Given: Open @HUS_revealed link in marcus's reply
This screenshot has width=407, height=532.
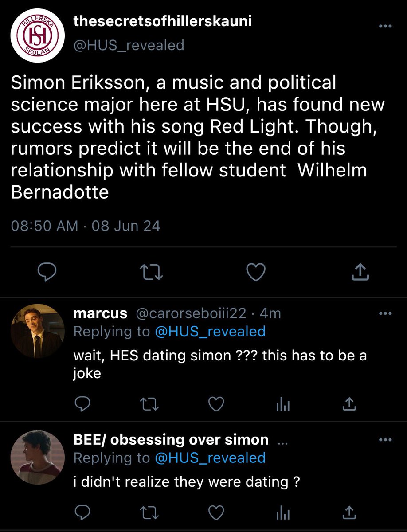Looking at the screenshot, I should [x=210, y=331].
